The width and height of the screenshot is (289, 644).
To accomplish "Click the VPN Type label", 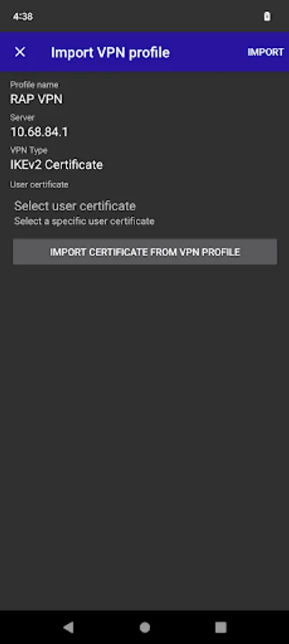I will click(x=29, y=150).
